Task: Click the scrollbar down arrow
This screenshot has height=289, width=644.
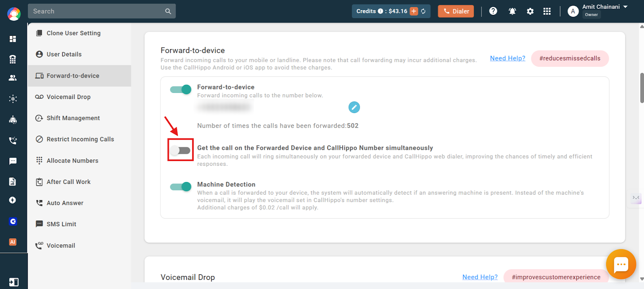Action: pyautogui.click(x=642, y=279)
